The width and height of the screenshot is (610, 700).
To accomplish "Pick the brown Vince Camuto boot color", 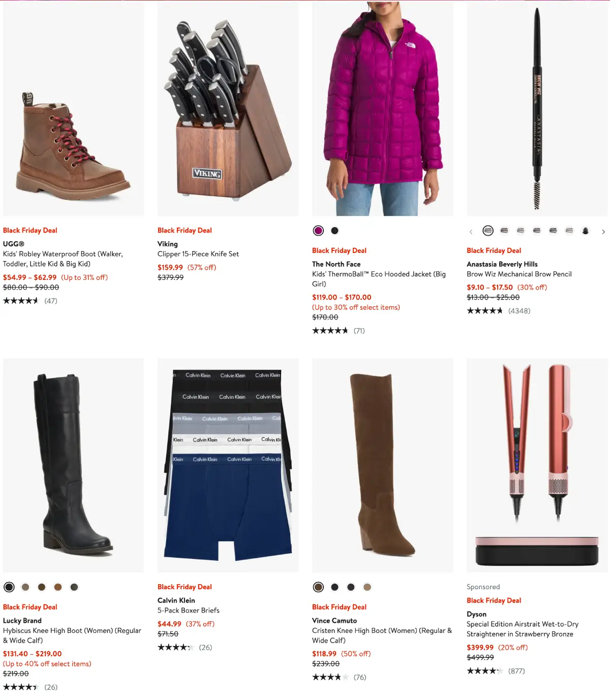I will pyautogui.click(x=318, y=587).
